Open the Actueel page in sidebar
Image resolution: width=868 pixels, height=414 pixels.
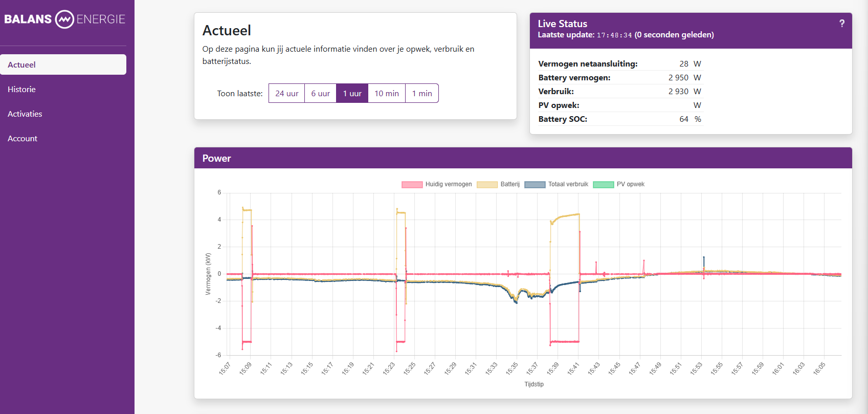(x=63, y=64)
